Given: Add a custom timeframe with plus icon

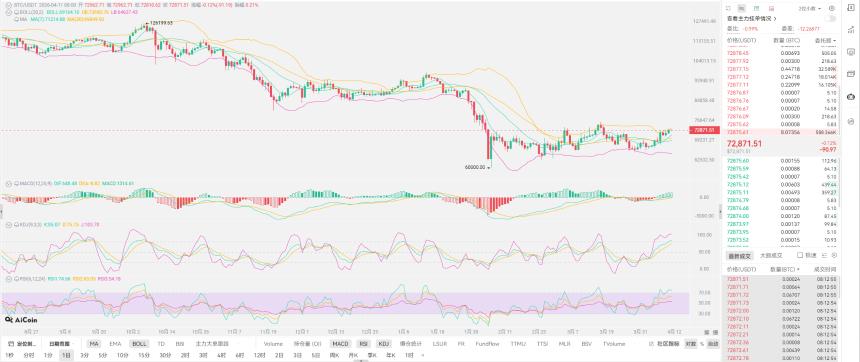Looking at the screenshot, I should (422, 355).
